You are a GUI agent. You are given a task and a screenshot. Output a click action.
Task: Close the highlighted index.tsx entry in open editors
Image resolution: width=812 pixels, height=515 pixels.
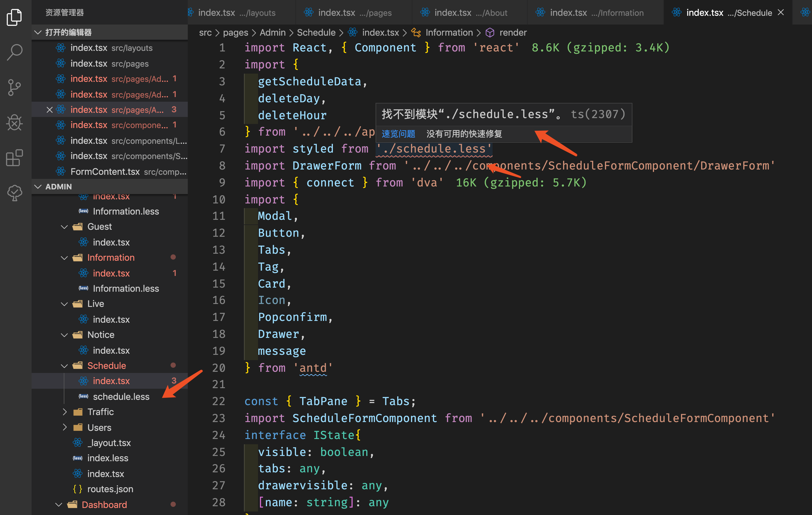(x=49, y=110)
